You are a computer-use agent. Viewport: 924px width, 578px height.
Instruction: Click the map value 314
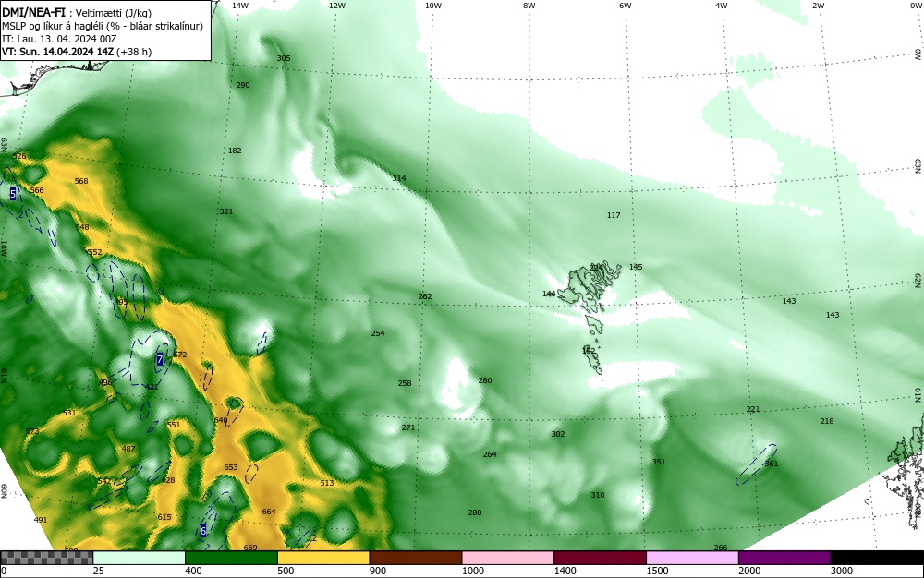click(x=399, y=178)
